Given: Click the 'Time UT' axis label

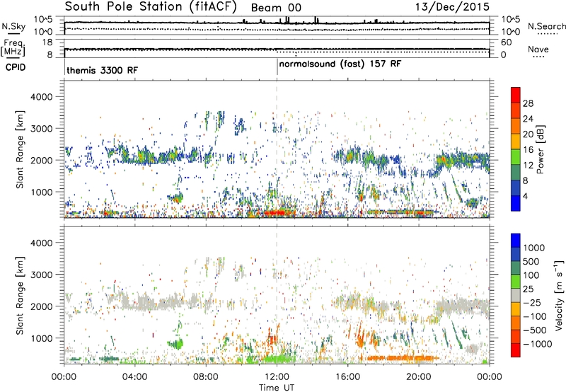Looking at the screenshot, I should coord(277,388).
